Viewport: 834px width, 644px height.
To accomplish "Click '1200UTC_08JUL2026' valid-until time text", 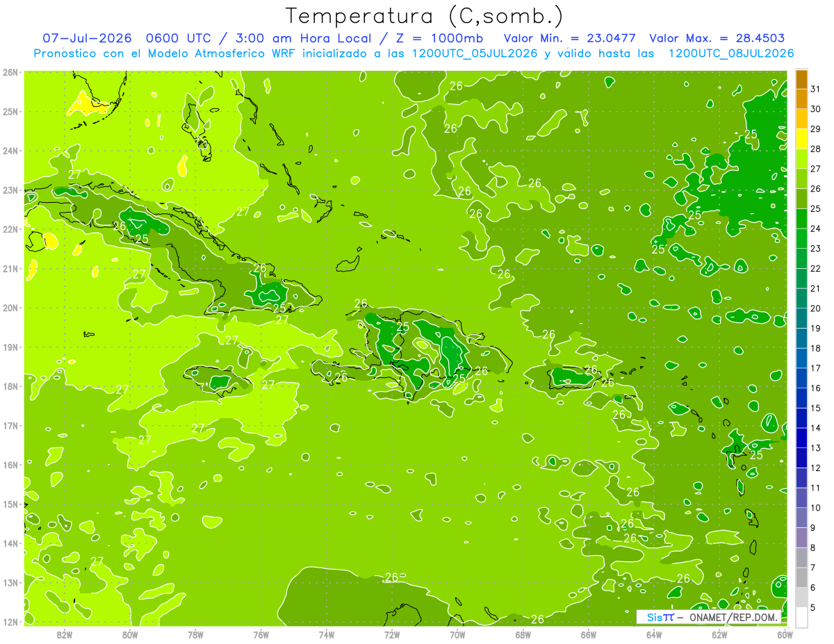I will (731, 53).
